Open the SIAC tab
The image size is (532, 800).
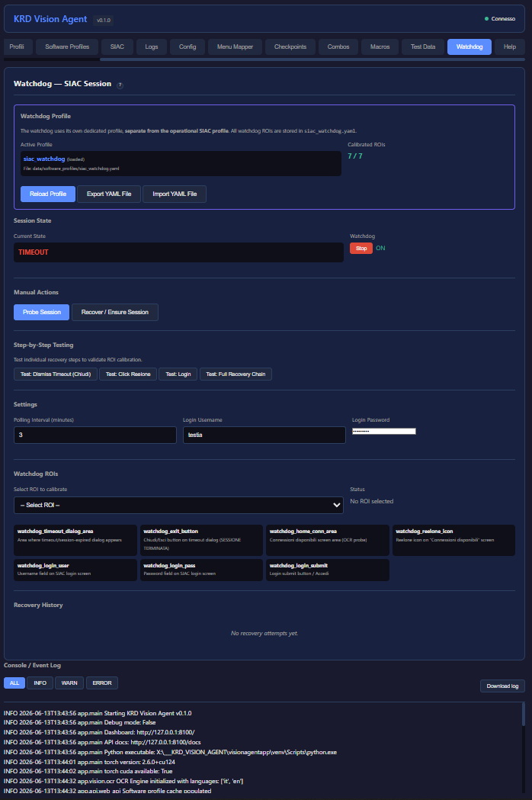[117, 47]
